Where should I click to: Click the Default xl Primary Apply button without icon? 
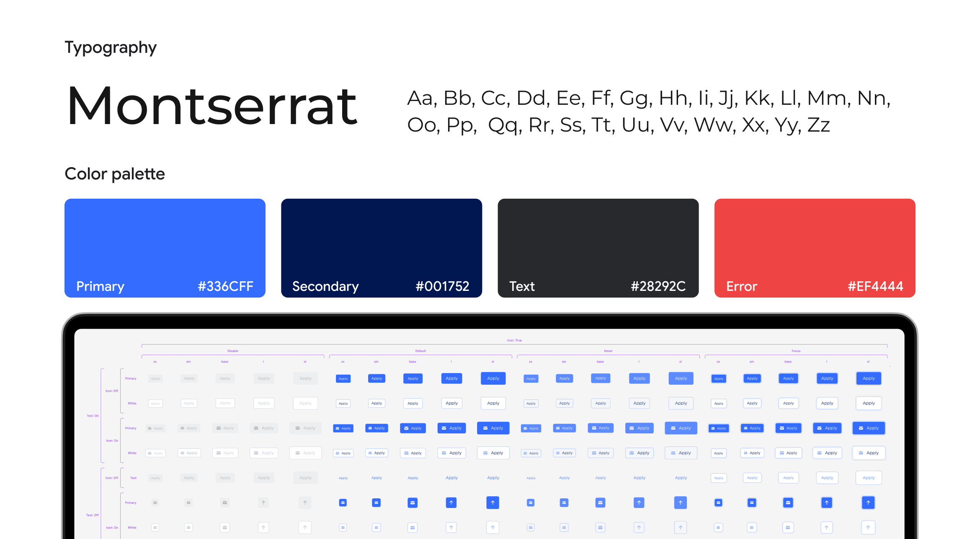coord(493,378)
